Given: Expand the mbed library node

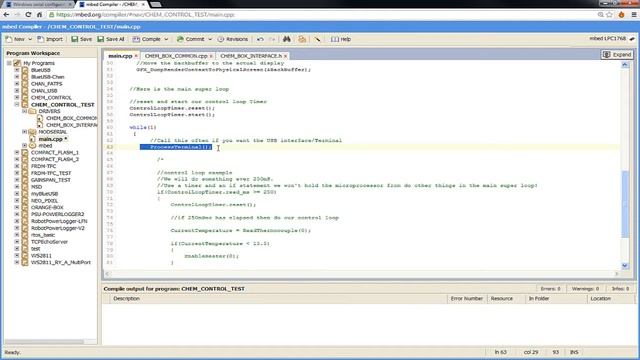Looking at the screenshot, I should coord(24,145).
